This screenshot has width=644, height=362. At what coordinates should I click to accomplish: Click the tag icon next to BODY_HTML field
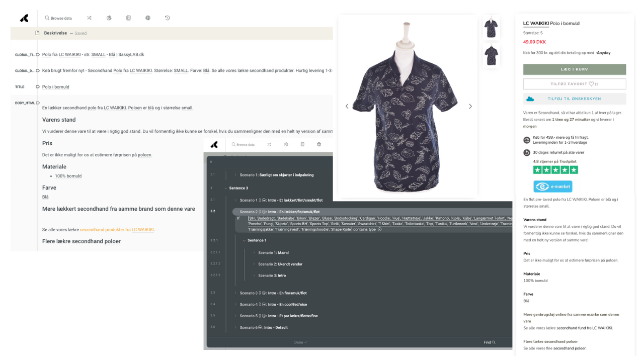(38, 103)
